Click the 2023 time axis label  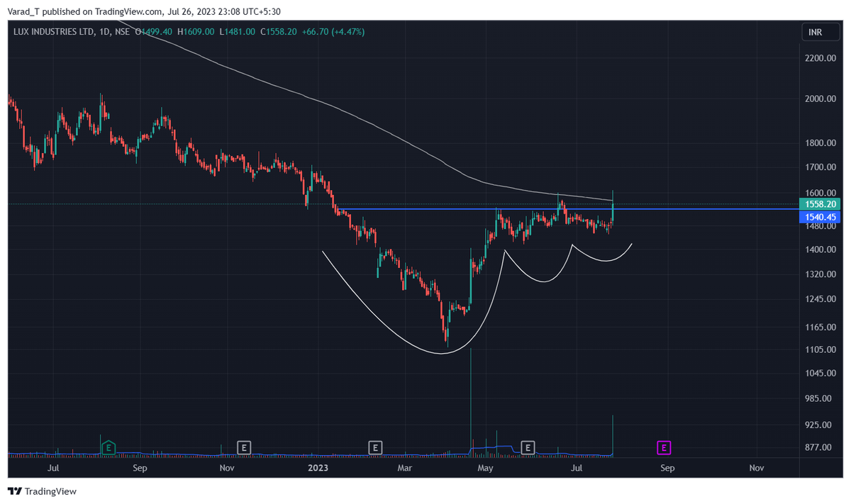tap(317, 469)
